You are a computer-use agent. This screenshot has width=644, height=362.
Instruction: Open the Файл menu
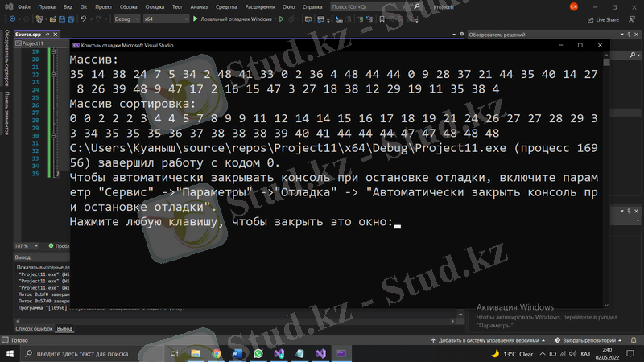tap(24, 7)
